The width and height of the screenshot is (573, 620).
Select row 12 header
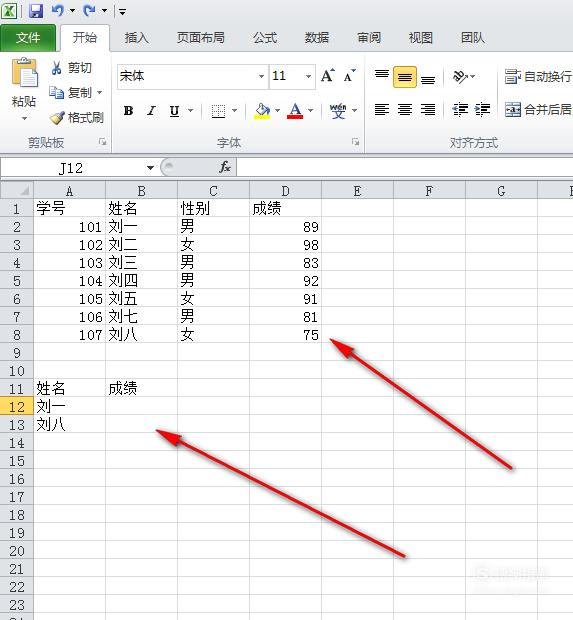17,406
